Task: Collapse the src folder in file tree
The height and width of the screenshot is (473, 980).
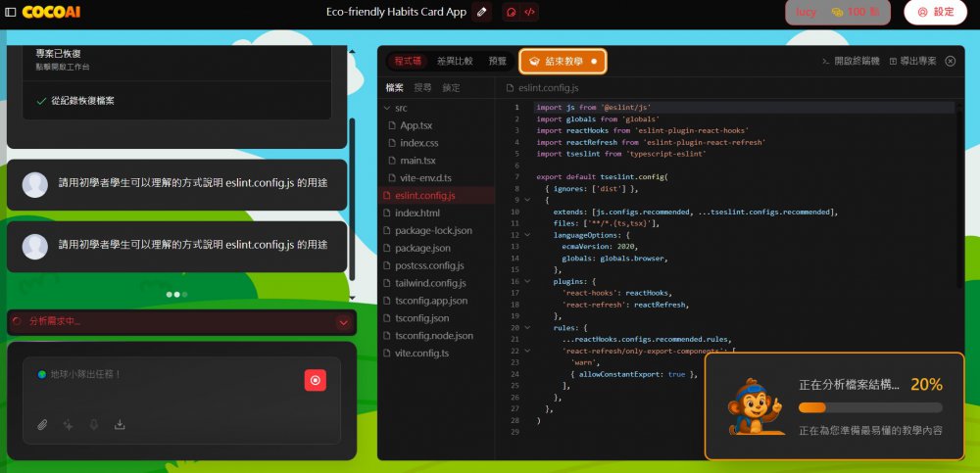Action: pyautogui.click(x=387, y=108)
